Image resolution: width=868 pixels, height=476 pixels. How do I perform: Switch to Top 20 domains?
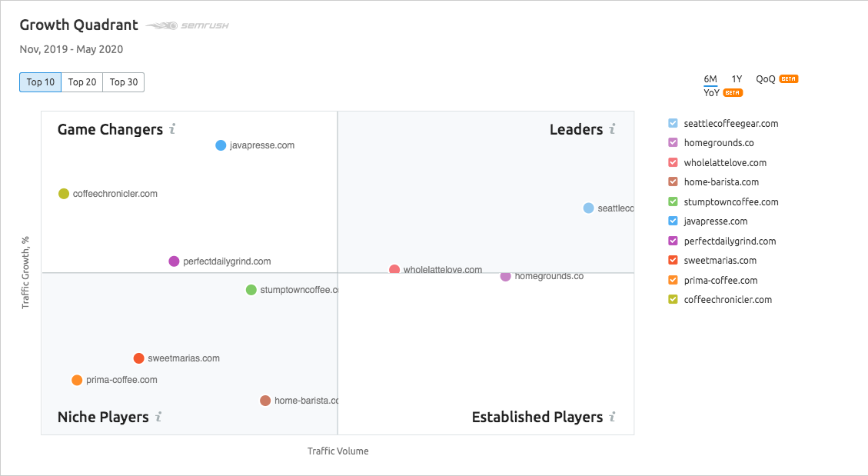point(82,82)
